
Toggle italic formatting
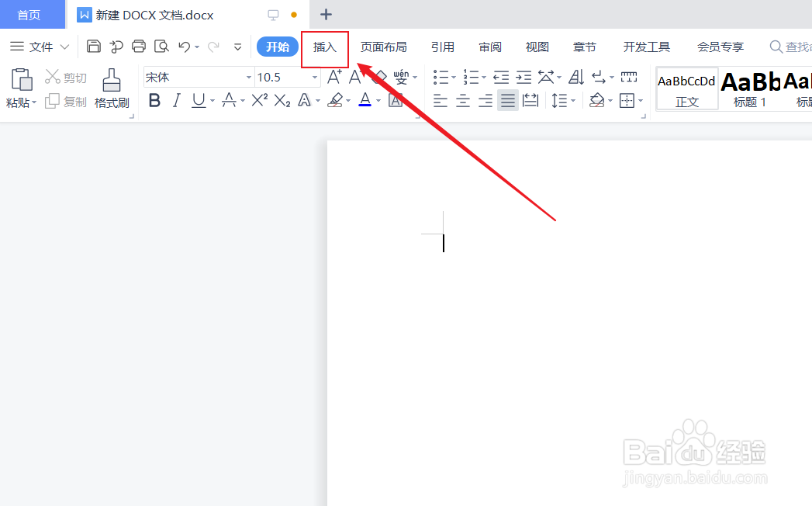(176, 100)
